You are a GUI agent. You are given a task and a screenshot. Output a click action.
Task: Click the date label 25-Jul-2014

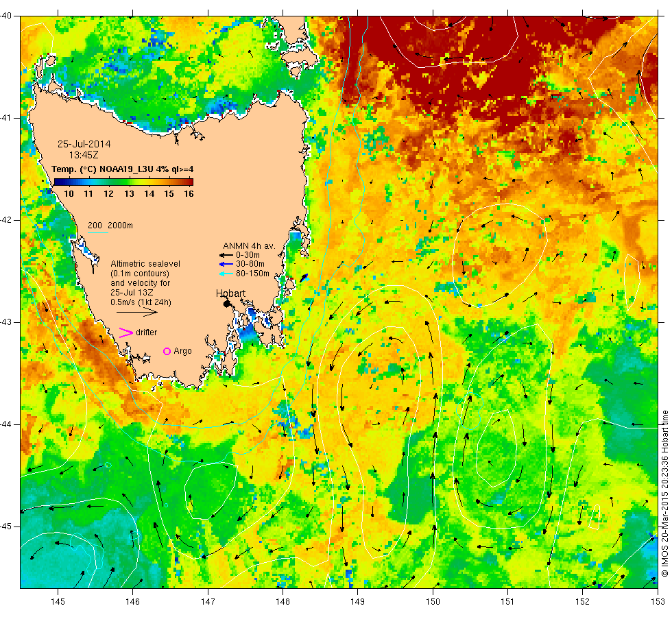84,144
